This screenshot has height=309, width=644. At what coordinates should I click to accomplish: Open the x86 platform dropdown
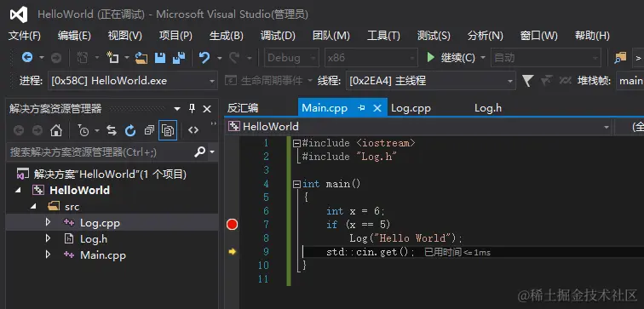(x=371, y=58)
